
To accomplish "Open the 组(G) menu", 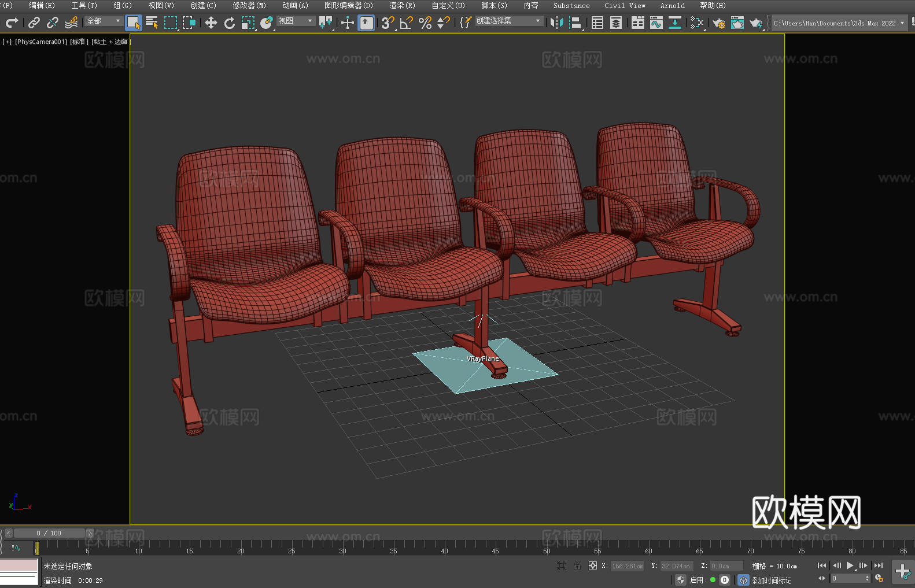I will point(123,6).
